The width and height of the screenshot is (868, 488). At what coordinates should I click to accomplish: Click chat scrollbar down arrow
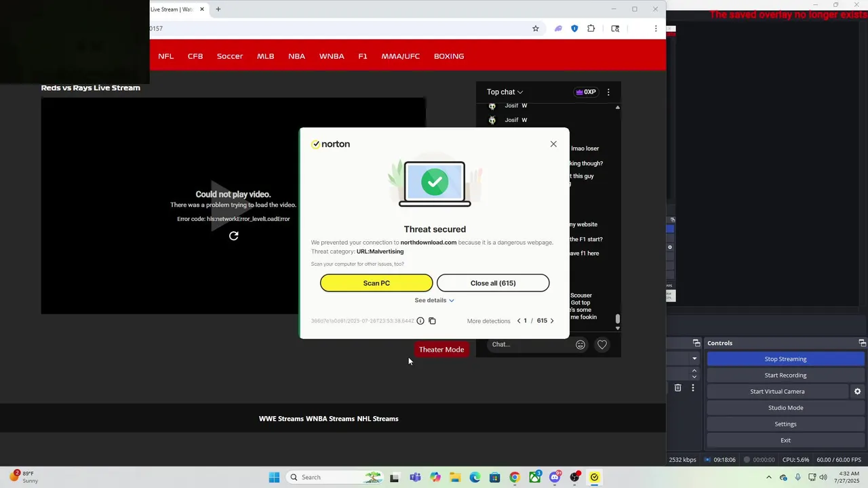coord(618,328)
